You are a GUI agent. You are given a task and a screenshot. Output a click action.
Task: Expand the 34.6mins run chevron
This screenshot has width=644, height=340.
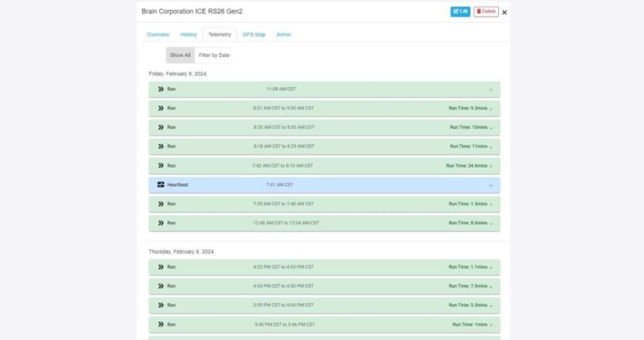pyautogui.click(x=491, y=166)
